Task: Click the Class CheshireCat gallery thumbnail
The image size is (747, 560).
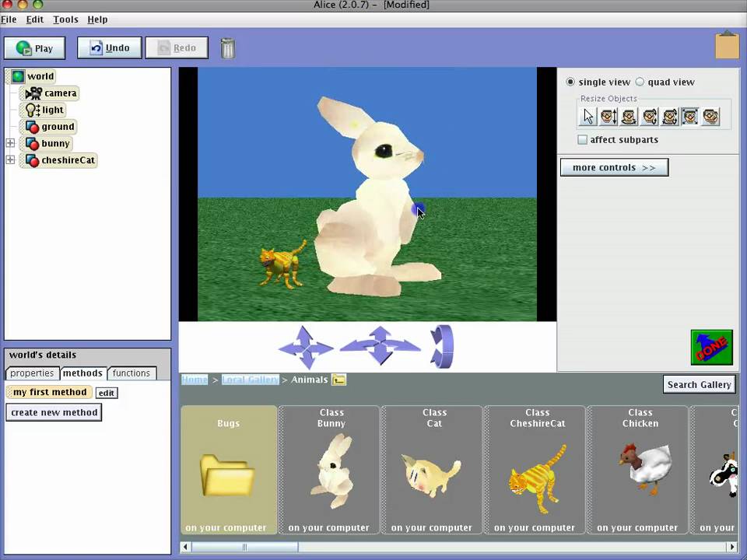Action: [x=535, y=470]
